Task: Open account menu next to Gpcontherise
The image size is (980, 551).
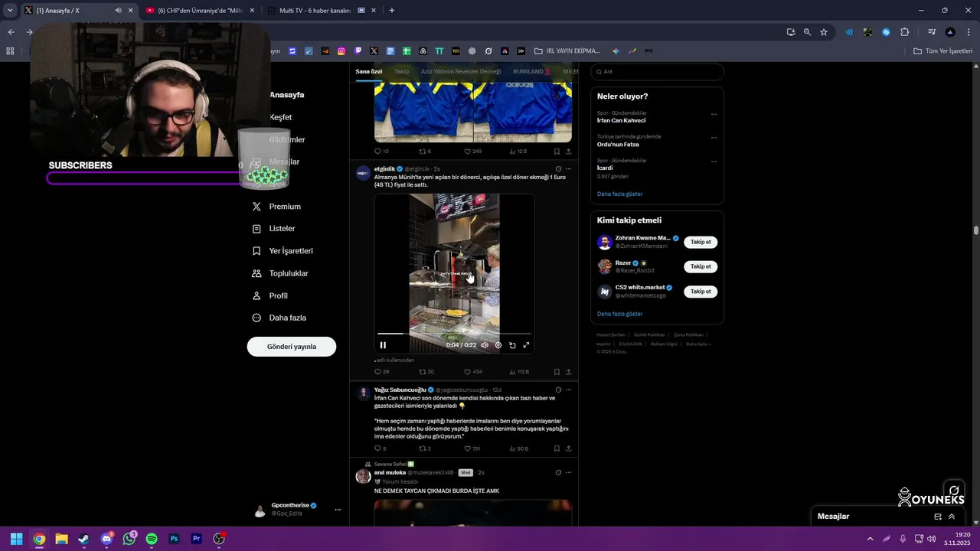Action: pos(338,510)
